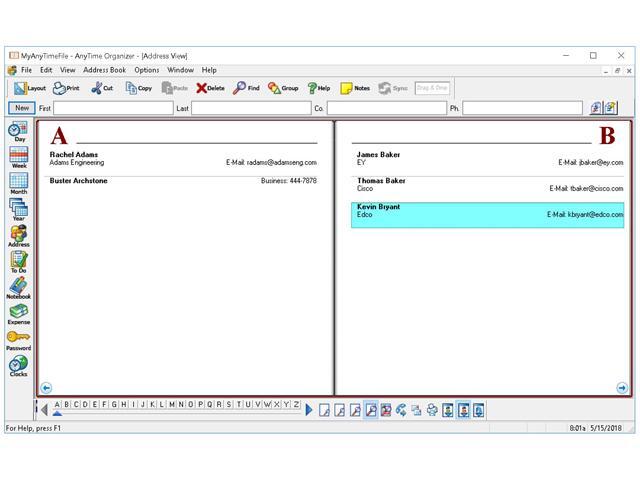Screen dimensions: 640x480
Task: Switch to Week calendar view
Action: coord(18,158)
